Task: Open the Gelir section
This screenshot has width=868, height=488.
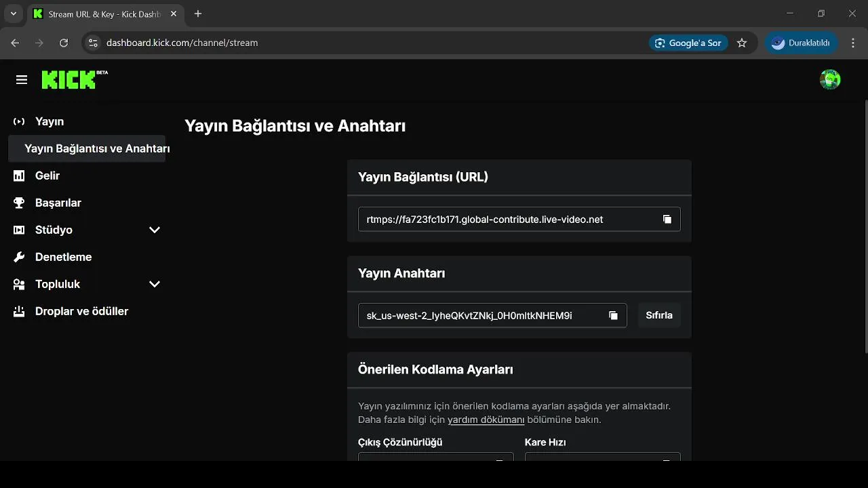Action: click(47, 176)
